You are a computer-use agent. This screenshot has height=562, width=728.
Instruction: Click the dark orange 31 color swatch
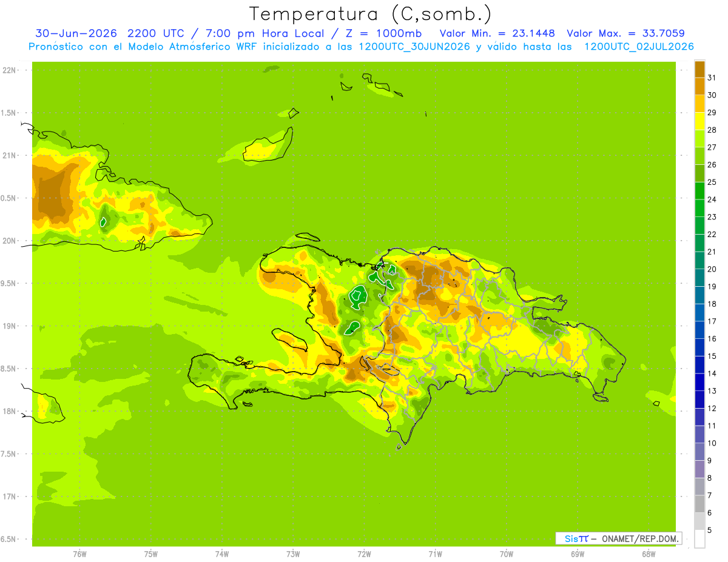tap(699, 70)
